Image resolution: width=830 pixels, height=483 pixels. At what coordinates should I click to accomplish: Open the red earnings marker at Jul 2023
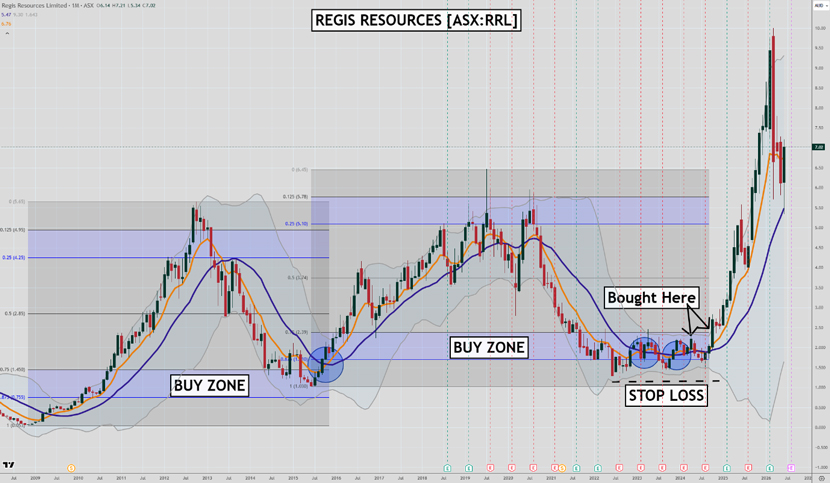(x=662, y=468)
